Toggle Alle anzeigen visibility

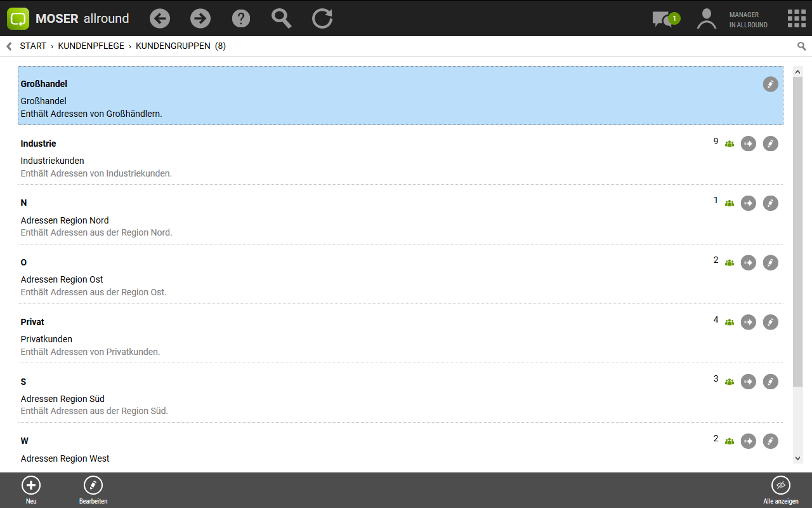(x=781, y=490)
